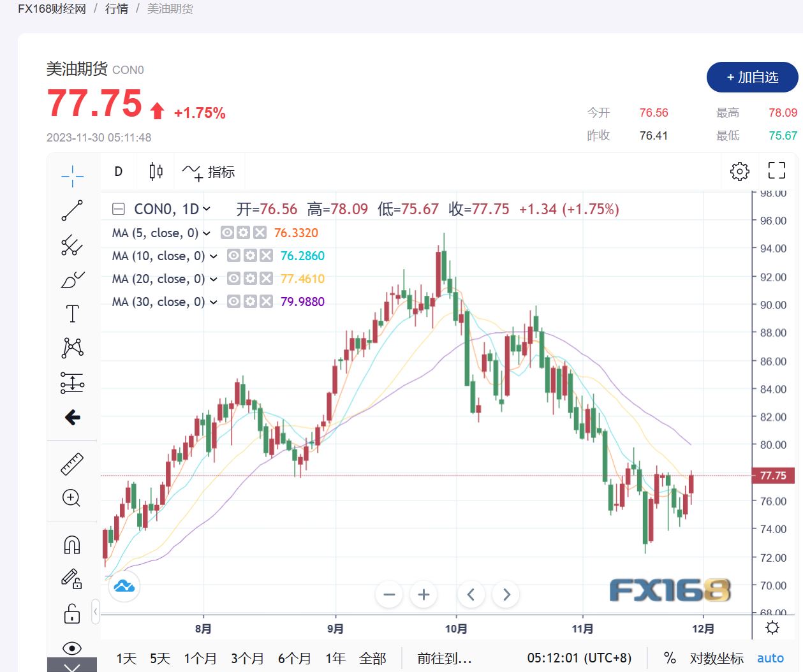Open the indicators 指标 menu
The height and width of the screenshot is (672, 803).
tap(209, 172)
